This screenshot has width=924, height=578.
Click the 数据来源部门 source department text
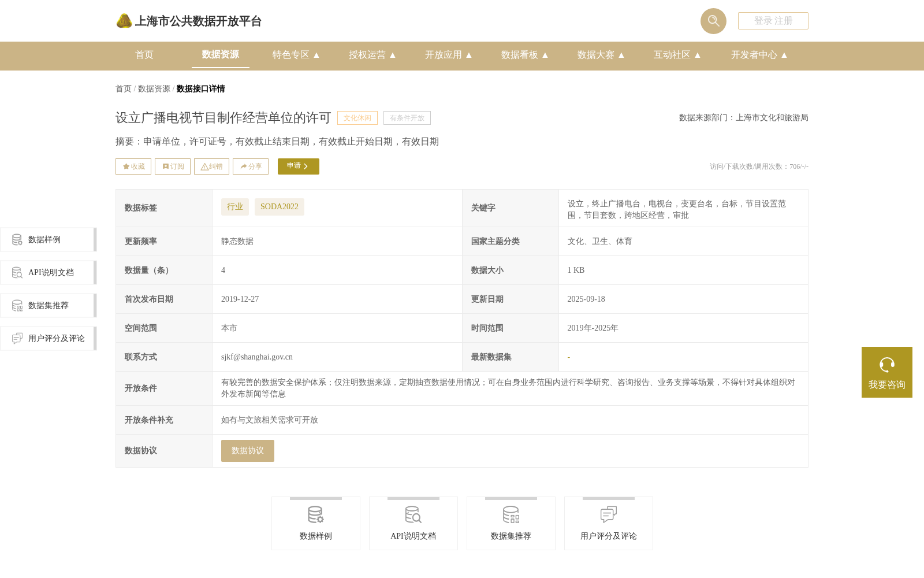point(744,118)
